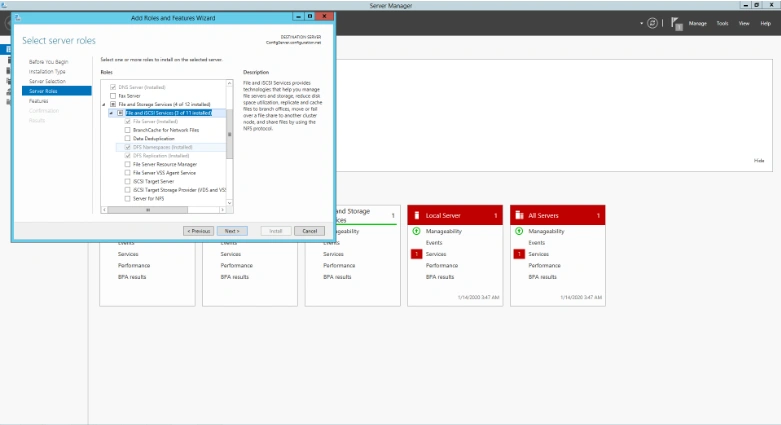Viewport: 781px width, 425px height.
Task: Go to Server Selection wizard step
Action: tap(47, 81)
